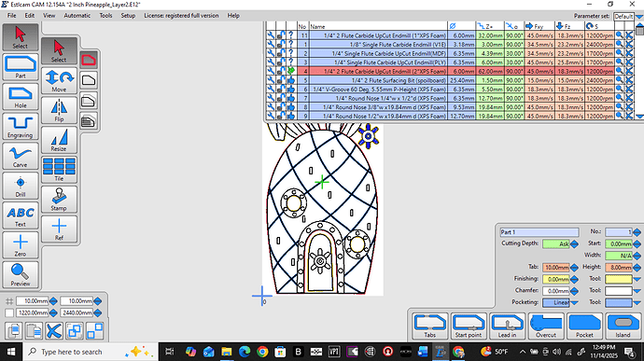Click the Part 1 name field
This screenshot has height=361, width=644.
pyautogui.click(x=539, y=232)
